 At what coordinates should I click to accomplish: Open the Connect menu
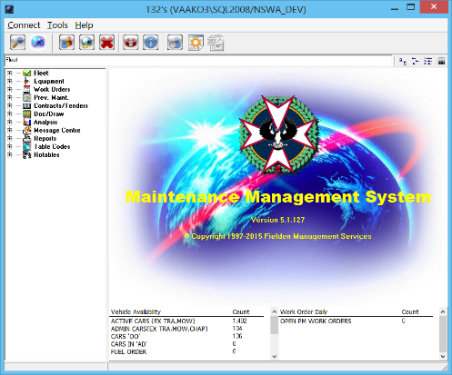(24, 25)
